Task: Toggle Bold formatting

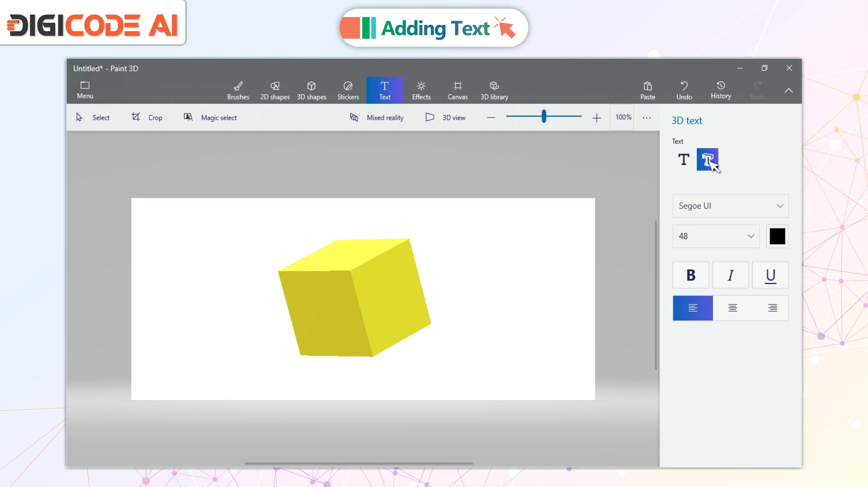Action: [x=691, y=275]
